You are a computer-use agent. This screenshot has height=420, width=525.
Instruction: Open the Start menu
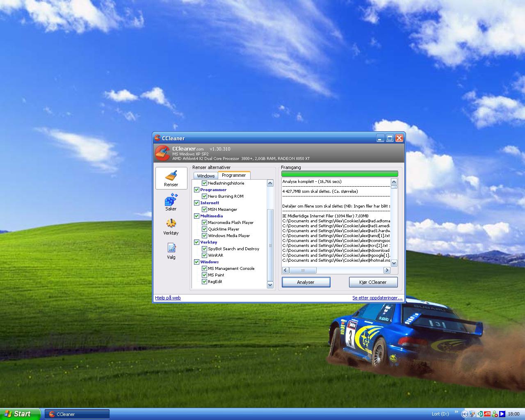pyautogui.click(x=20, y=414)
